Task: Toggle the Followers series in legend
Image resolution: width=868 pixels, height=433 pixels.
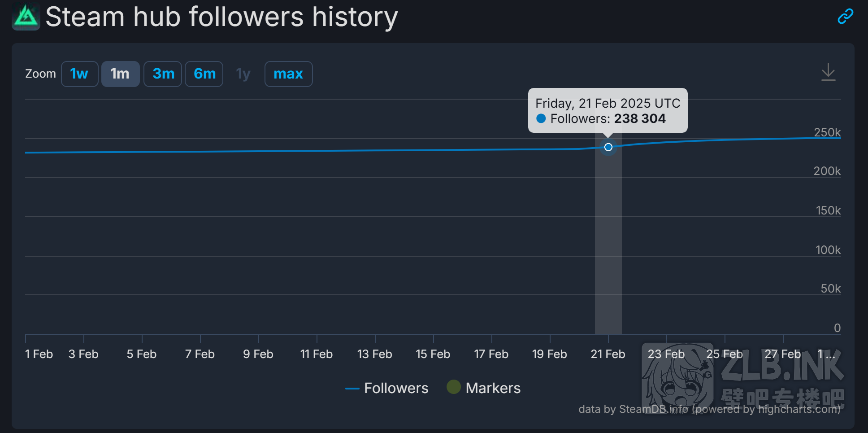Action: click(396, 388)
